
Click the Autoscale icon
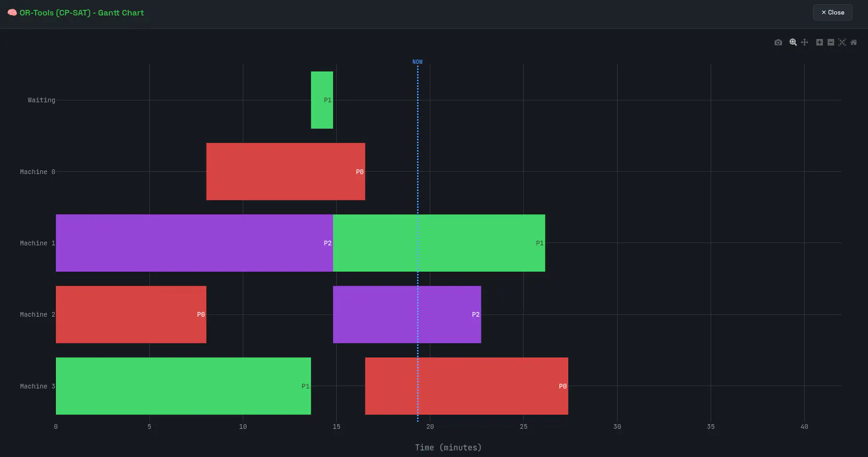point(842,42)
